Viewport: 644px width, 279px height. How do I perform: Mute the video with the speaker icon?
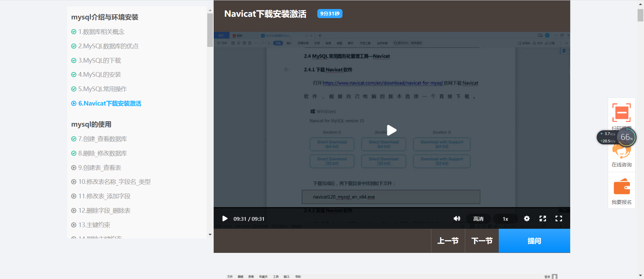tap(457, 219)
